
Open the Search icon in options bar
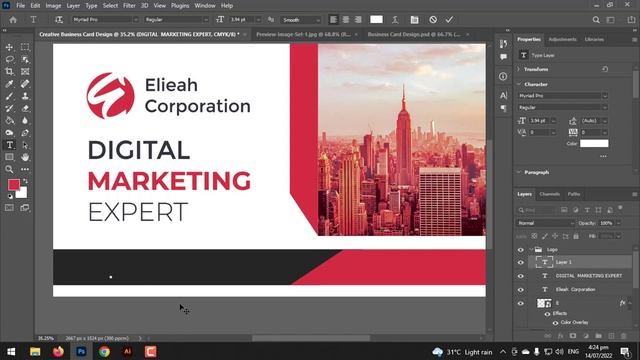(596, 20)
